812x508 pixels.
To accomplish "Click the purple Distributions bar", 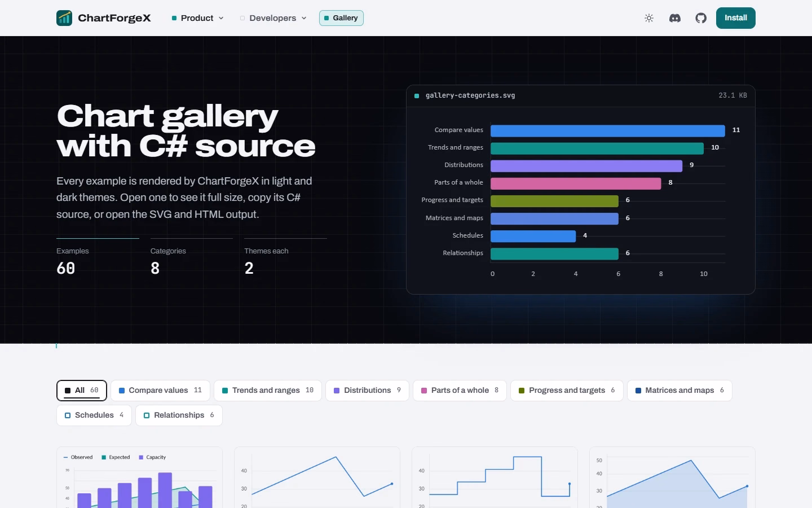I will [586, 166].
